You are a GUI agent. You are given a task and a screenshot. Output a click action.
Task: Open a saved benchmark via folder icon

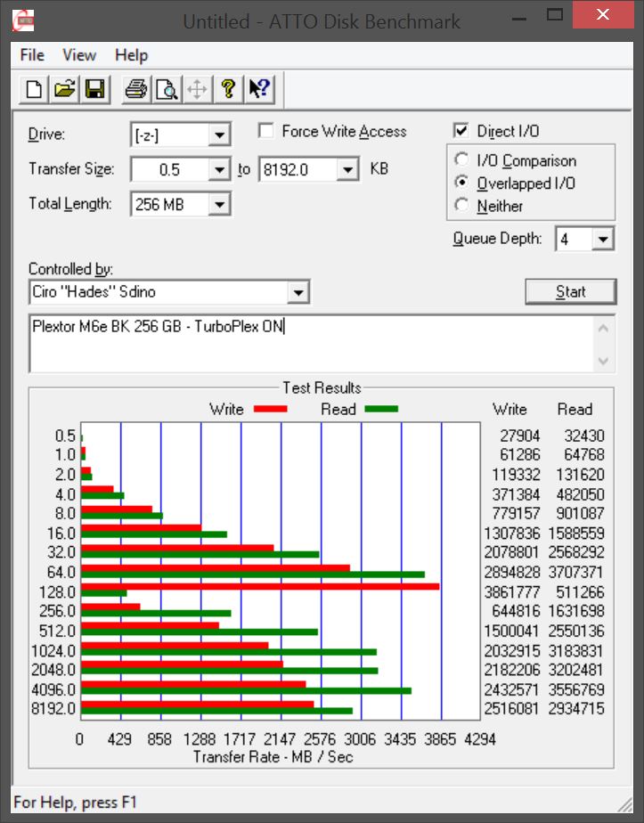click(64, 88)
